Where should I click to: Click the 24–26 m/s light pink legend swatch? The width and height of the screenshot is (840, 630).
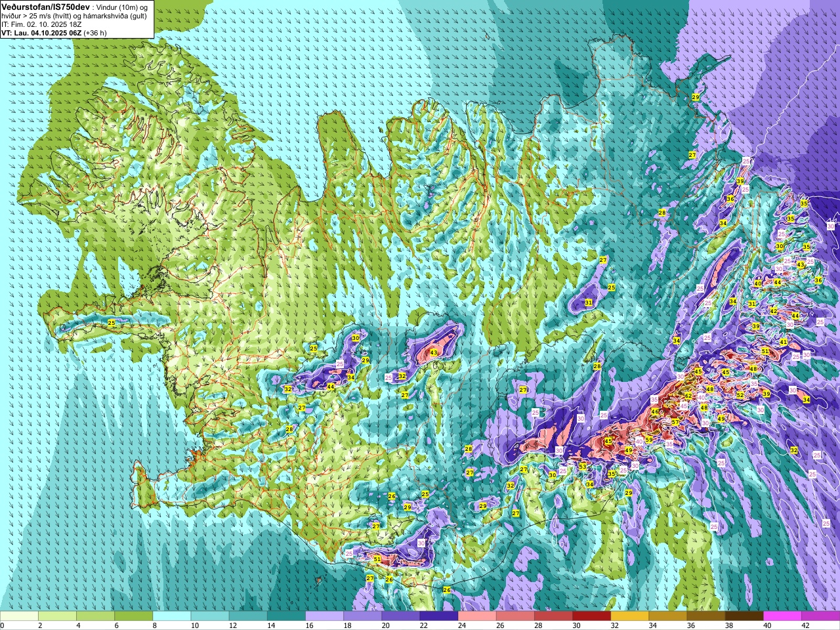click(x=476, y=616)
